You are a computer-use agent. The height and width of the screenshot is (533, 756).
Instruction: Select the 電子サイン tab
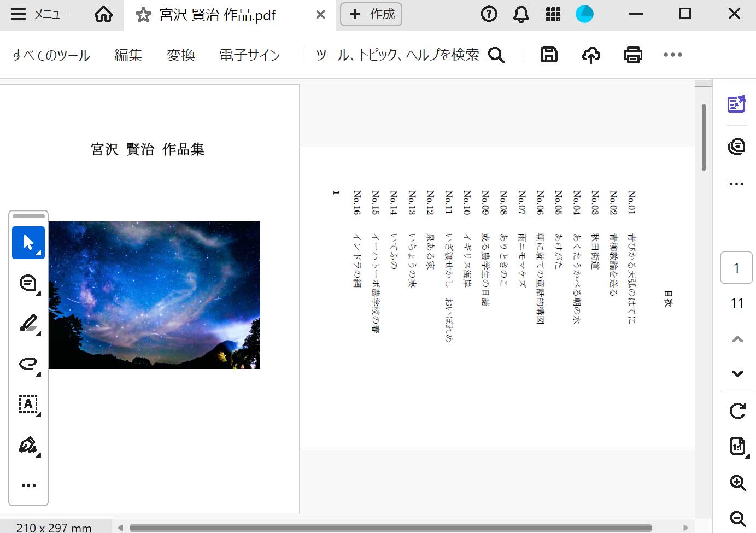pos(249,55)
